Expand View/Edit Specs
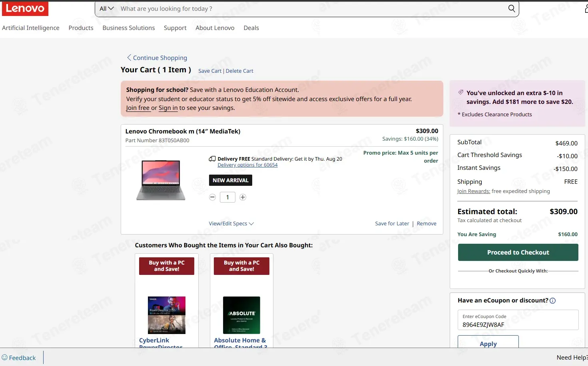 231,223
